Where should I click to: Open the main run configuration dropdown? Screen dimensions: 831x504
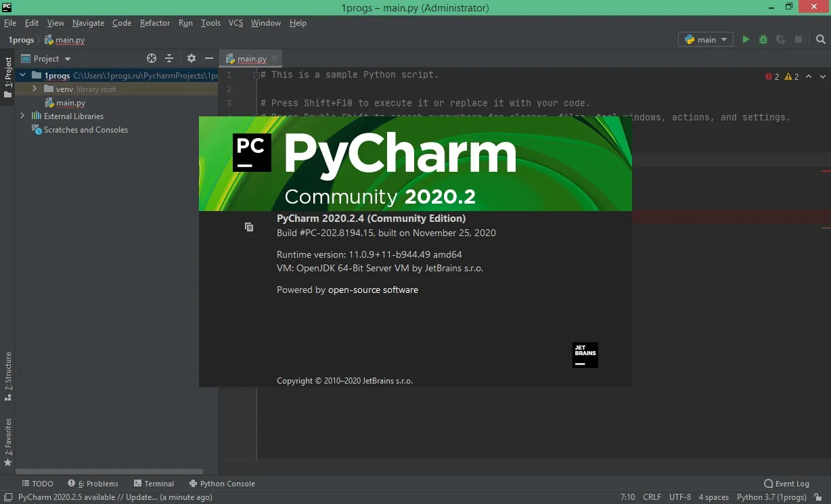pos(706,40)
